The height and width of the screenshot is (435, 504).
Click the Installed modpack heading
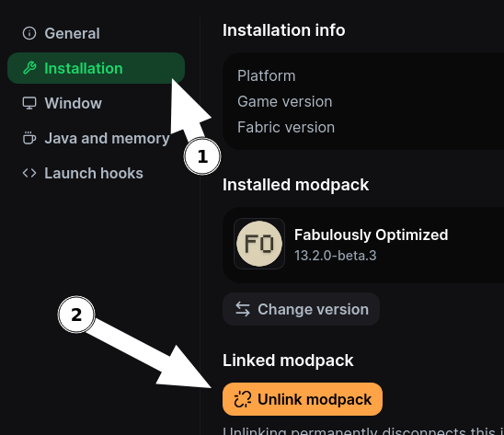click(x=296, y=185)
